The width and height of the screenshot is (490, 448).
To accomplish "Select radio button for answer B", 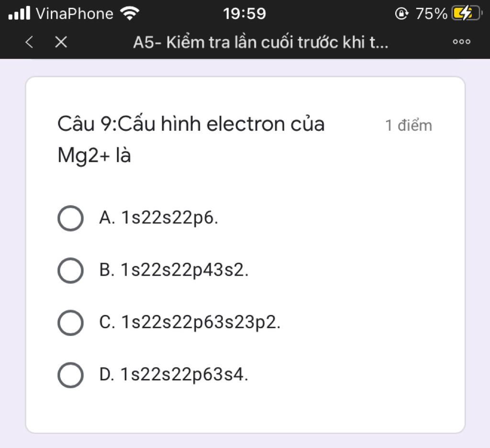I will click(x=71, y=270).
